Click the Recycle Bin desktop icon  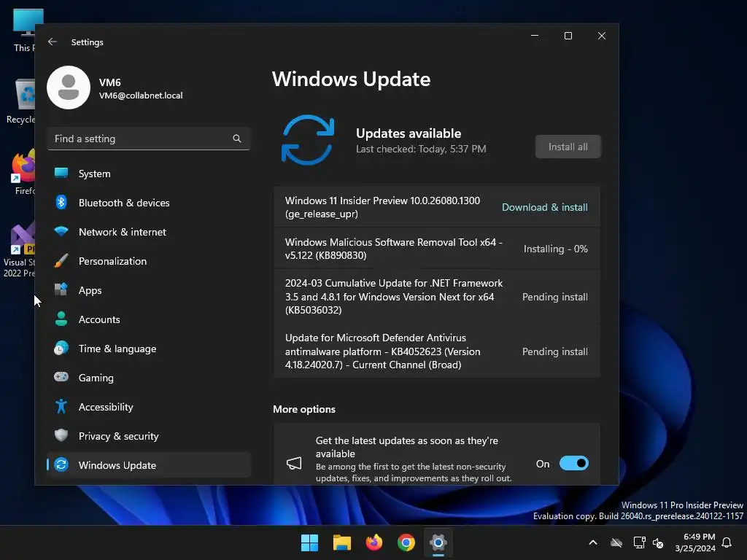click(20, 101)
